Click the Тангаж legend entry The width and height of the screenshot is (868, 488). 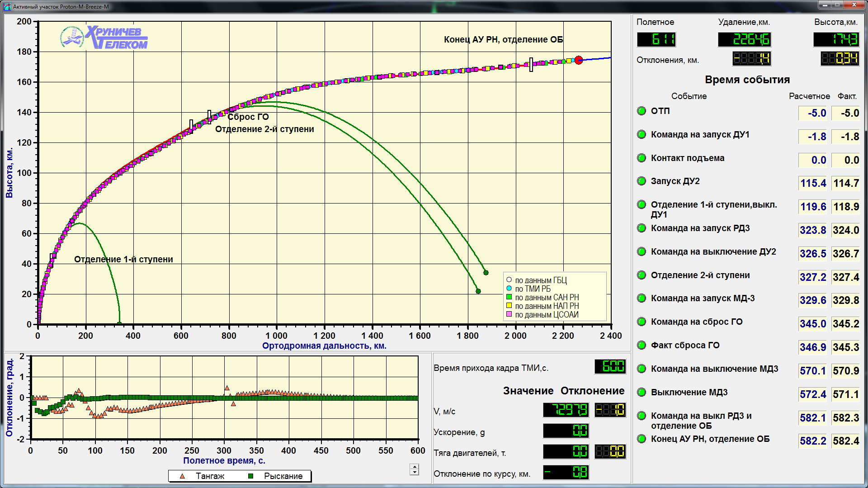click(x=203, y=476)
